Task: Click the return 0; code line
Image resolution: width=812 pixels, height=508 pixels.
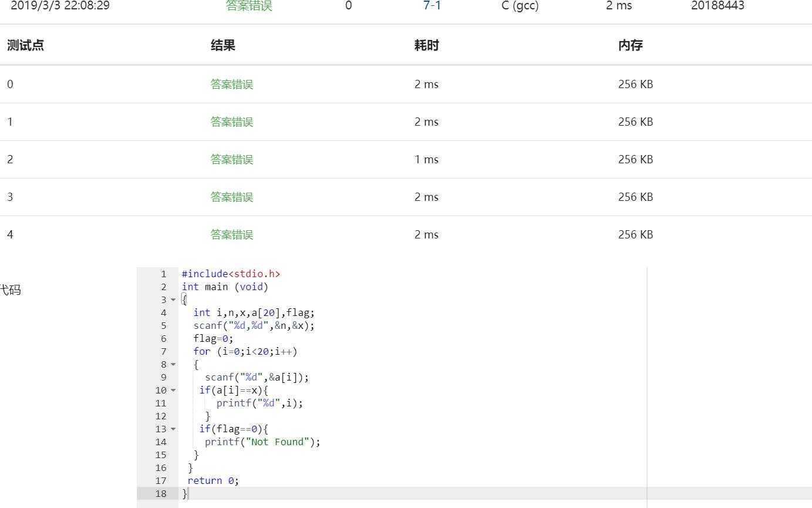Action: point(213,480)
